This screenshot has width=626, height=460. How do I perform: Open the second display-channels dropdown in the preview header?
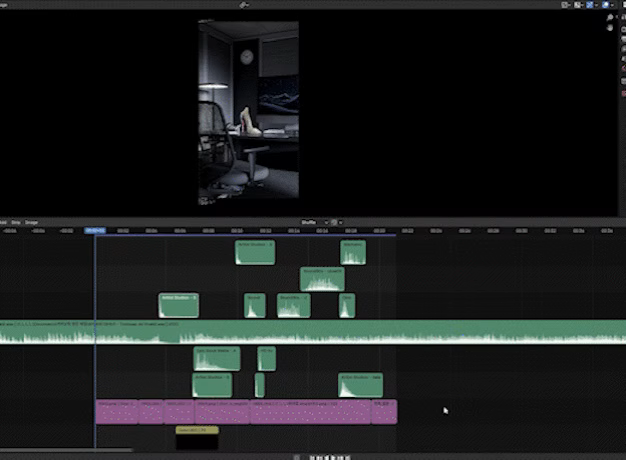[578, 5]
